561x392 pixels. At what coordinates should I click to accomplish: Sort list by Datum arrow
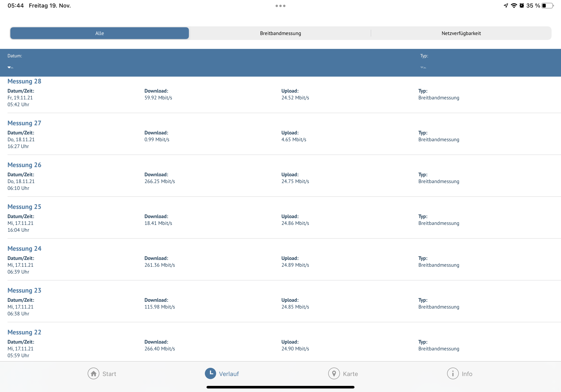coord(10,67)
